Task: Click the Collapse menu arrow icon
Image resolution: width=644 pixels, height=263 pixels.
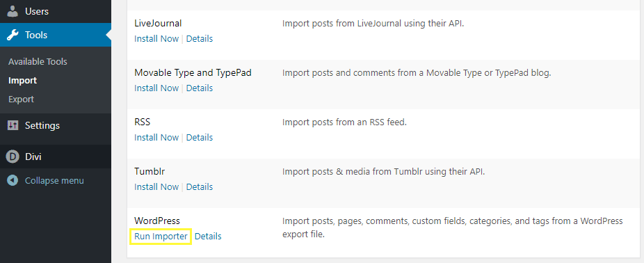Action: (x=13, y=180)
